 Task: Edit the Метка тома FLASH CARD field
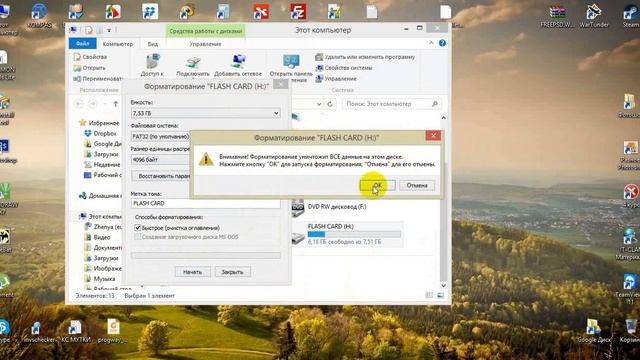coord(205,203)
